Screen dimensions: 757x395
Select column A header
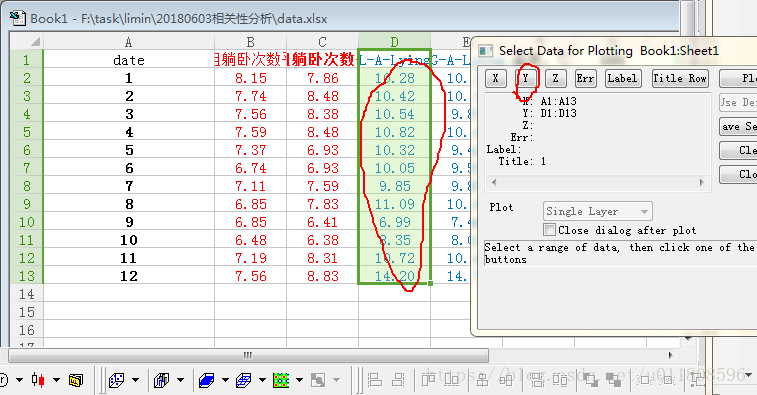(129, 42)
